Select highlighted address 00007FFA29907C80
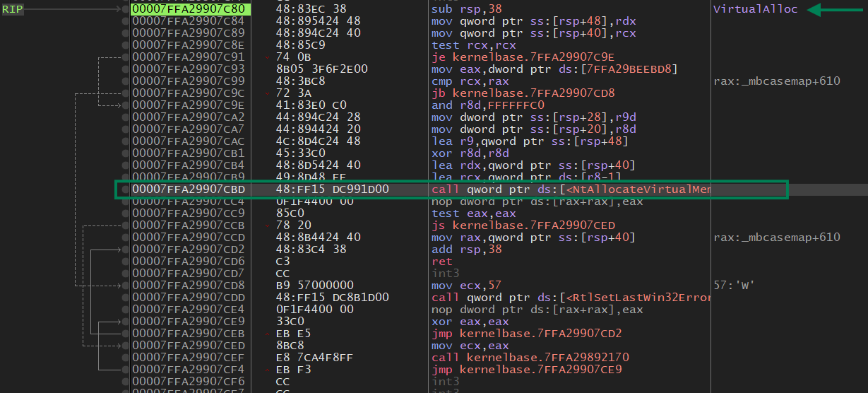This screenshot has width=868, height=393. click(189, 9)
